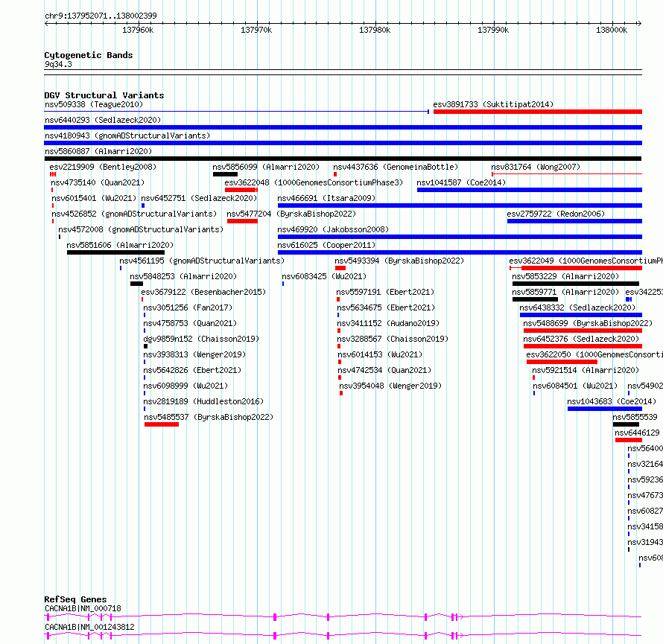Open the nsv6015401 (Wu2021) variant label
663x644 pixels.
(x=94, y=198)
